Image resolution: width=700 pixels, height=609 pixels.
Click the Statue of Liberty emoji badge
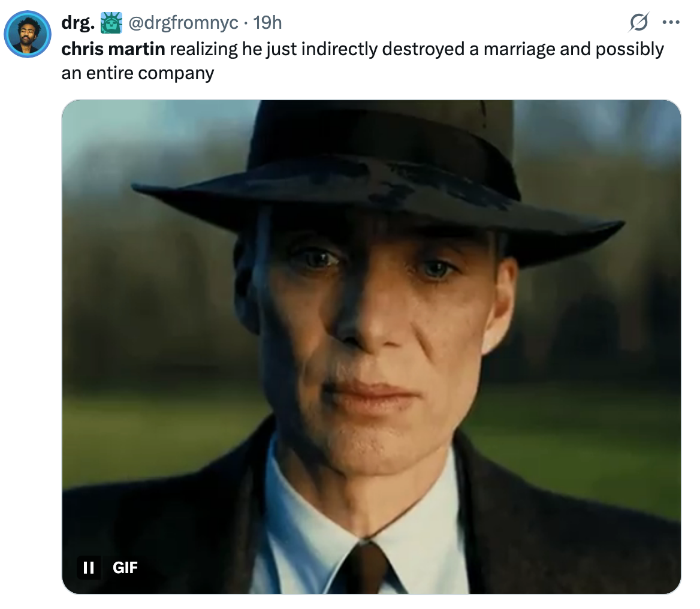coord(110,23)
